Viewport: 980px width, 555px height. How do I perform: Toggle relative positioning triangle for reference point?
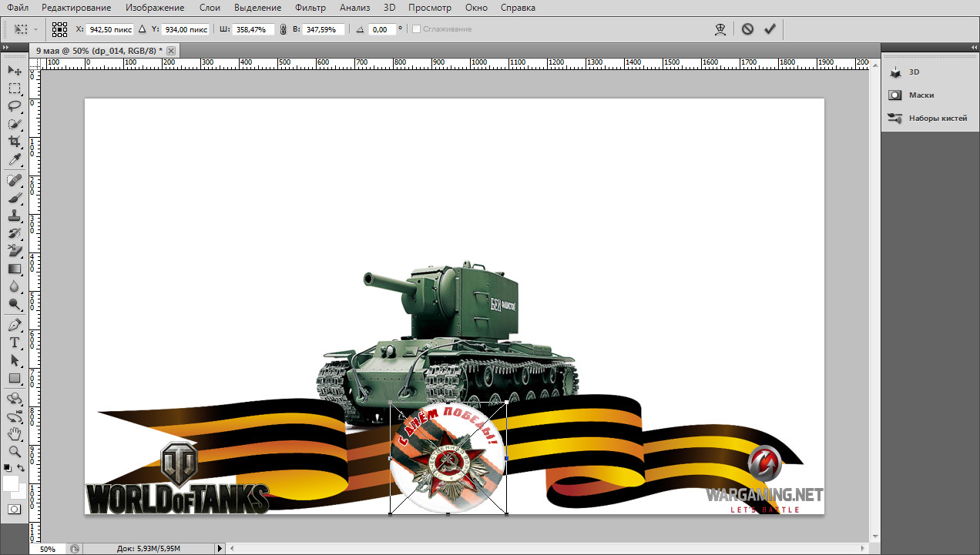142,29
